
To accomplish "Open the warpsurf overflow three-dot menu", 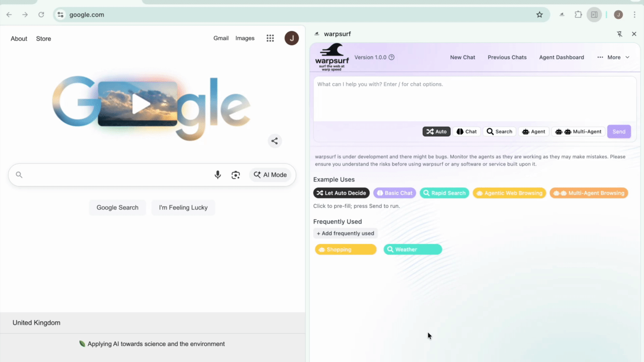I will [x=600, y=57].
